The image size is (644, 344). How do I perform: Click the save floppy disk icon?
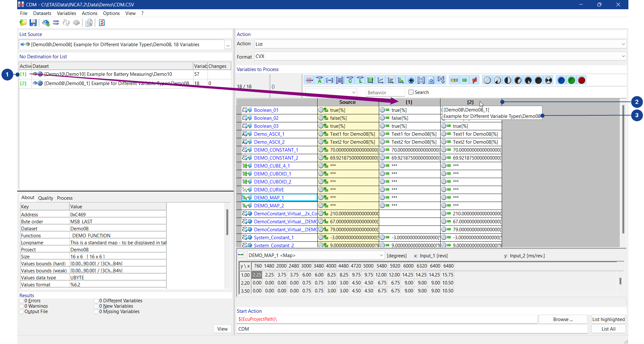(33, 23)
